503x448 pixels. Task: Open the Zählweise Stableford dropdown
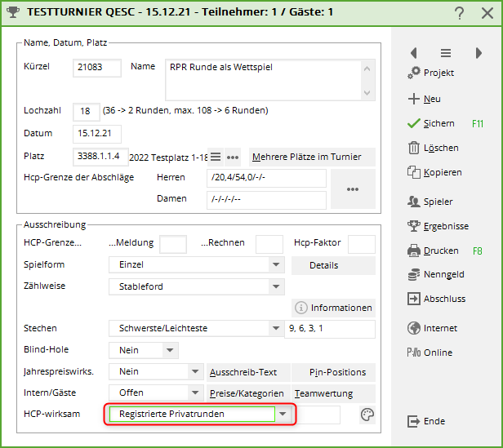(x=277, y=286)
